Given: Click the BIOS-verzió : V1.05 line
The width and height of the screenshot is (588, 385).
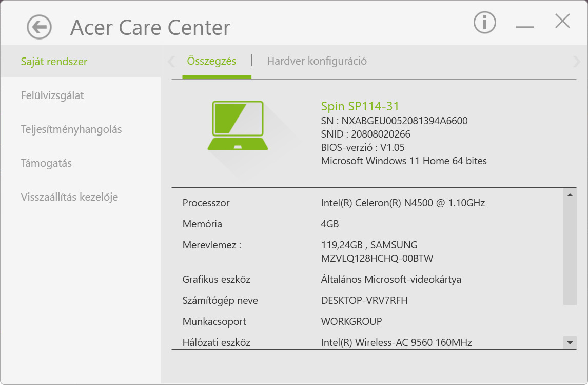Looking at the screenshot, I should (363, 147).
